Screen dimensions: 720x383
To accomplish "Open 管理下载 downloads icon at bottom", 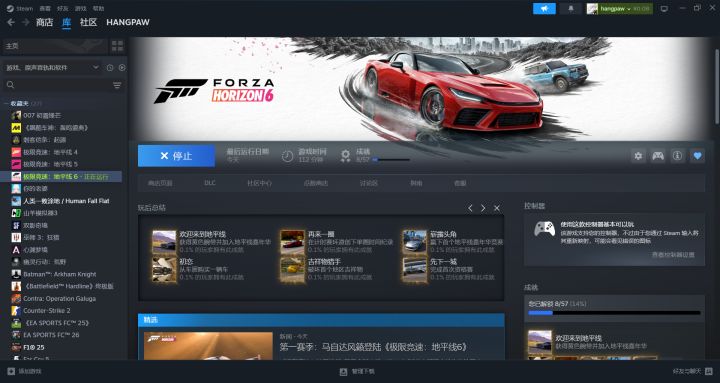I will 343,371.
